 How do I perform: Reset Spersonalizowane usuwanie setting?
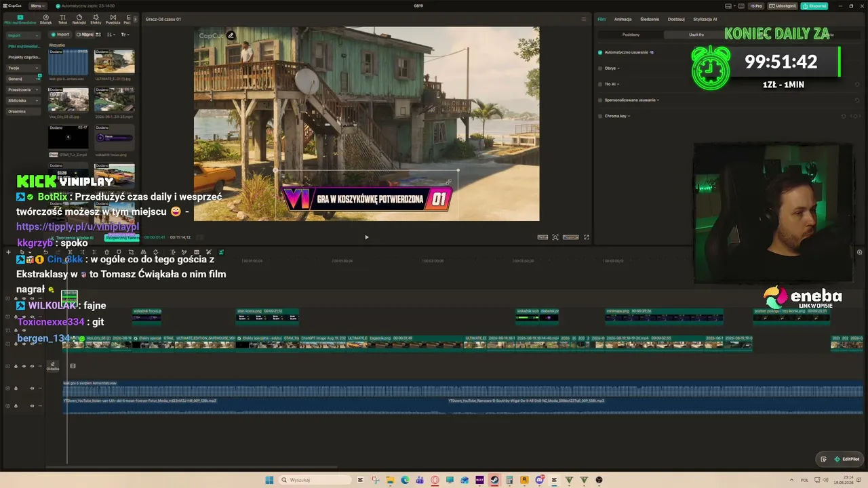pyautogui.click(x=858, y=100)
